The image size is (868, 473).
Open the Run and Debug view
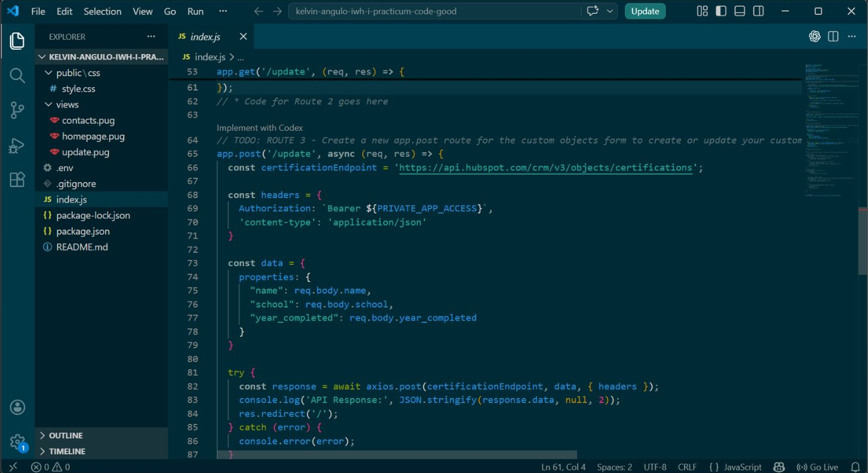17,146
